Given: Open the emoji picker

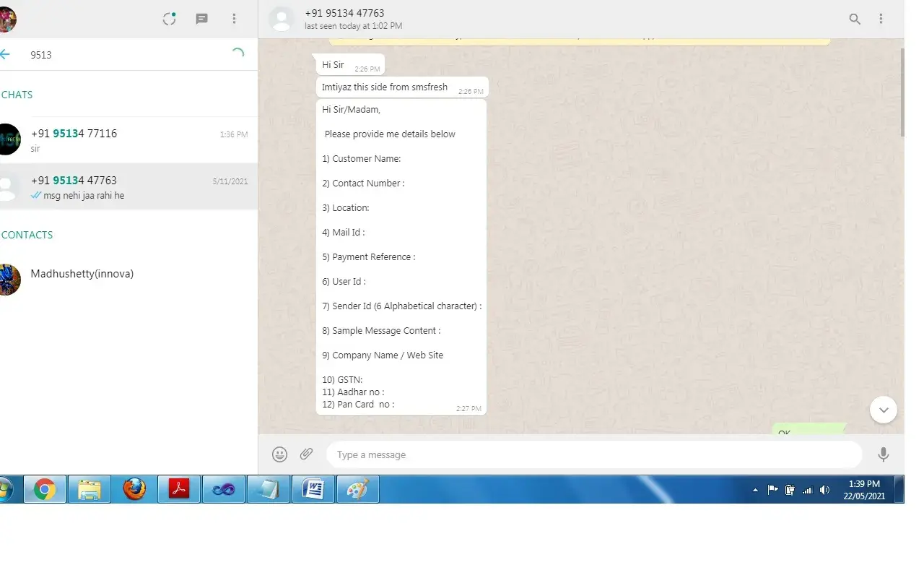Looking at the screenshot, I should (x=279, y=454).
